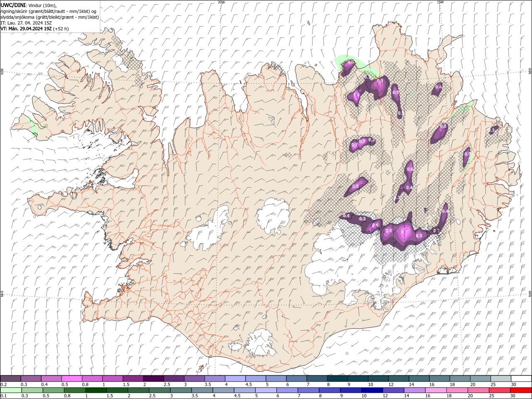Click pale green lower swatch between 0.1 and 0.3

point(11,390)
